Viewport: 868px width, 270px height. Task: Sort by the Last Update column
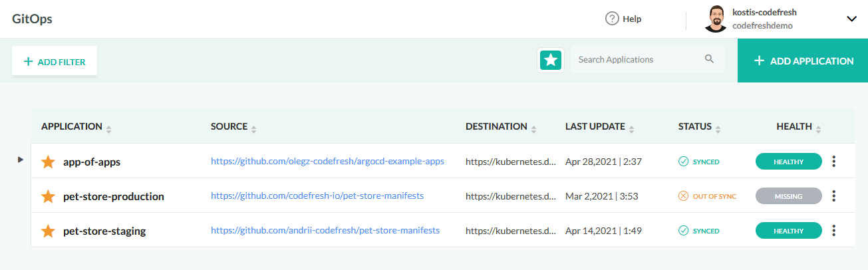tap(595, 126)
